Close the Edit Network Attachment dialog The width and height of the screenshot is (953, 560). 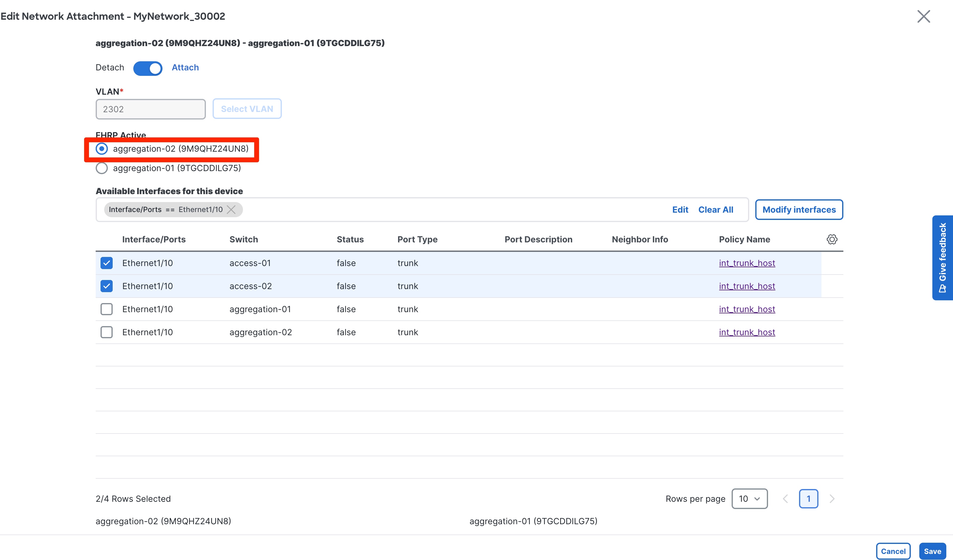(924, 16)
